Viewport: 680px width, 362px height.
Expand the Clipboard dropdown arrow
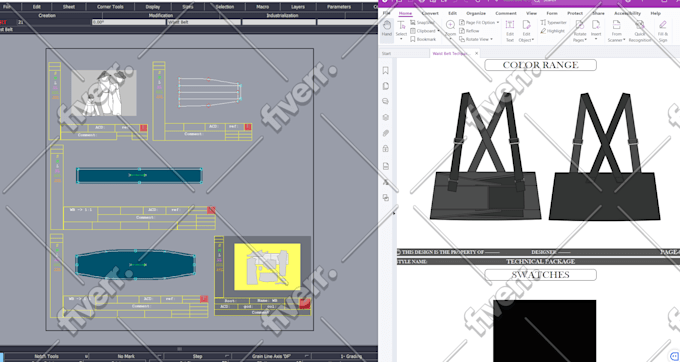[x=438, y=31]
